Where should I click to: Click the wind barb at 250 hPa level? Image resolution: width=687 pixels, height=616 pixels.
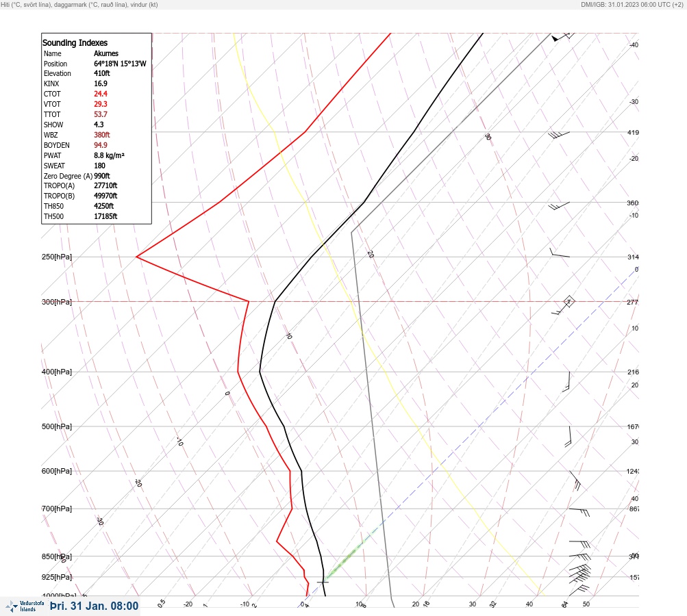point(560,253)
